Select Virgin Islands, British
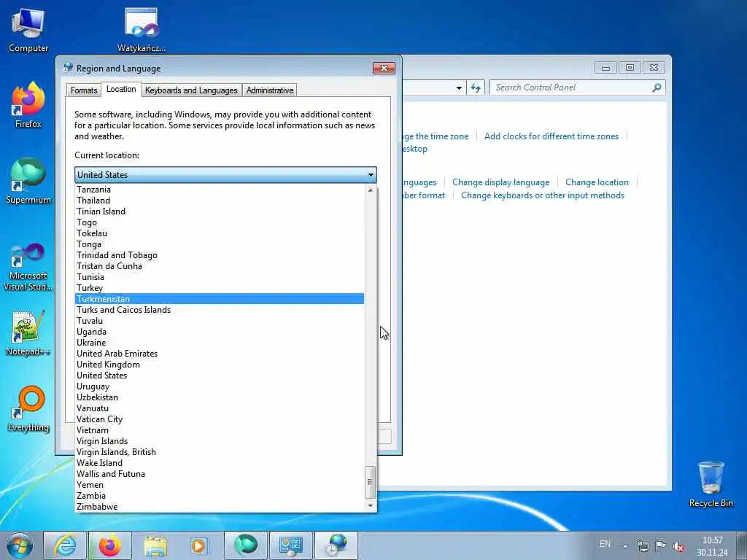This screenshot has height=560, width=747. pyautogui.click(x=220, y=452)
